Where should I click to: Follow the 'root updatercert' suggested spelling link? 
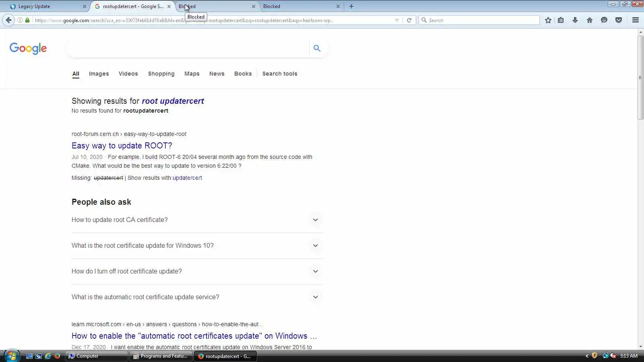tap(173, 101)
